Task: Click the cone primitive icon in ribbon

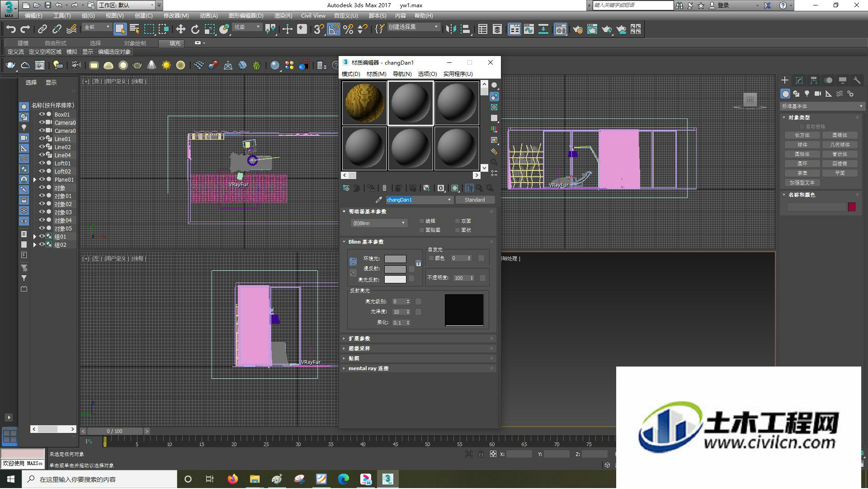Action: (151, 66)
